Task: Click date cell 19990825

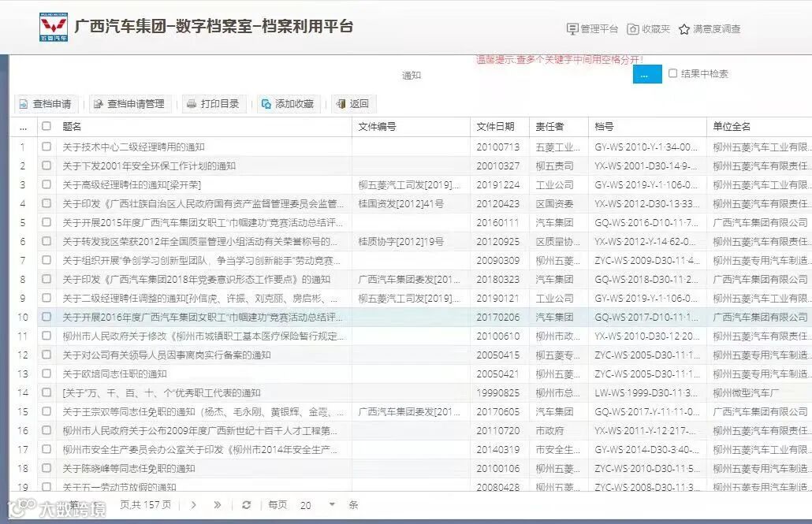Action: point(497,393)
